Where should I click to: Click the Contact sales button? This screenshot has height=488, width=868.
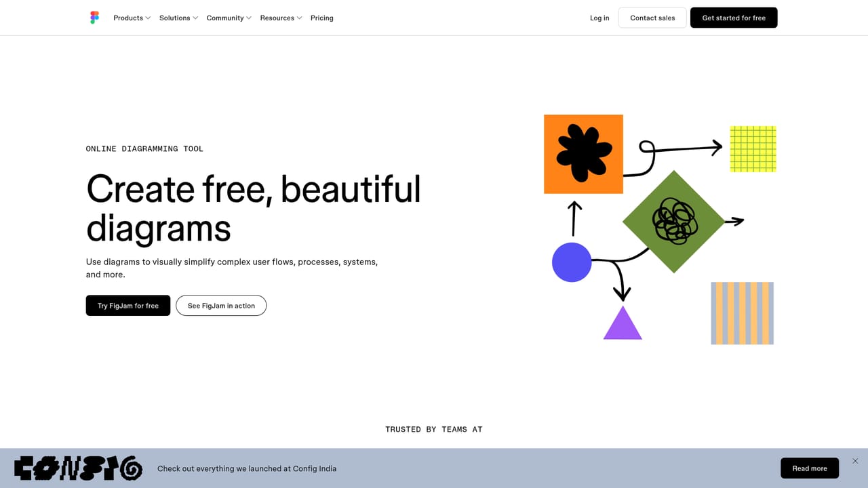point(652,18)
